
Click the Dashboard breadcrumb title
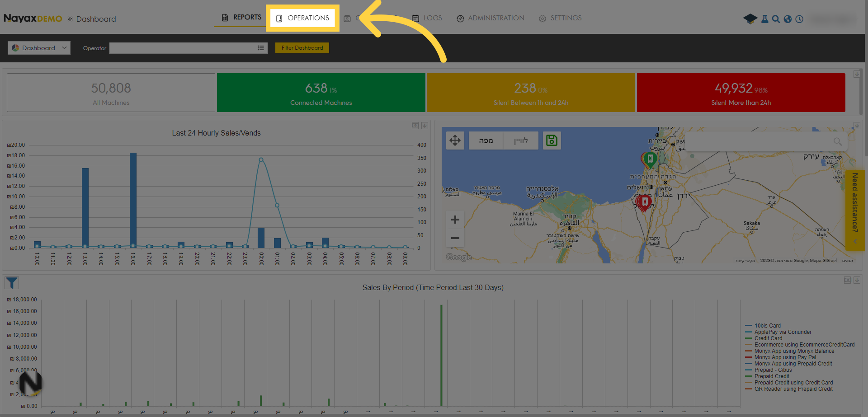(x=96, y=19)
